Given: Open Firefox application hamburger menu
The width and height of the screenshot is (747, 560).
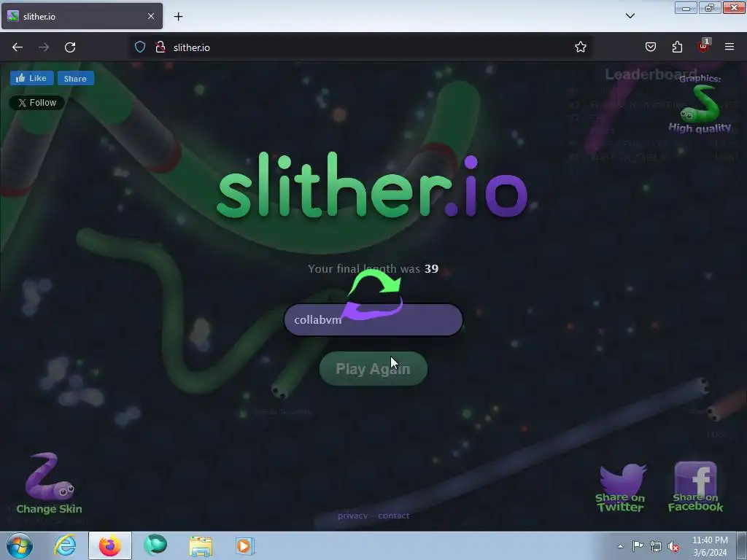Looking at the screenshot, I should point(729,47).
